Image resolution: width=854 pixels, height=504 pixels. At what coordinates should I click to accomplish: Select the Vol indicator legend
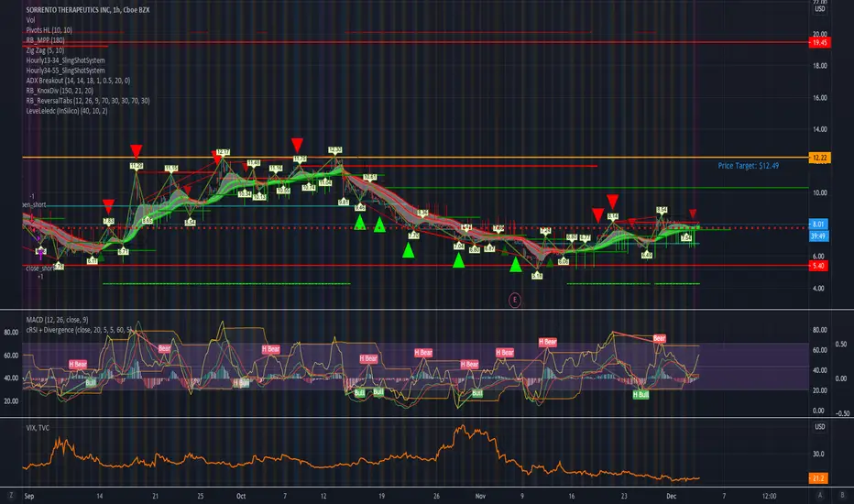30,20
